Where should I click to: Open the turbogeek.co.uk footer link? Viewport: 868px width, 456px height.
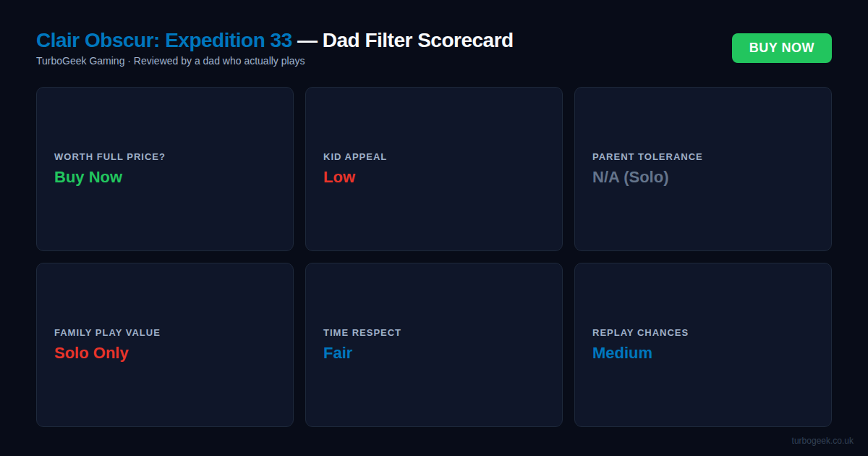click(822, 440)
